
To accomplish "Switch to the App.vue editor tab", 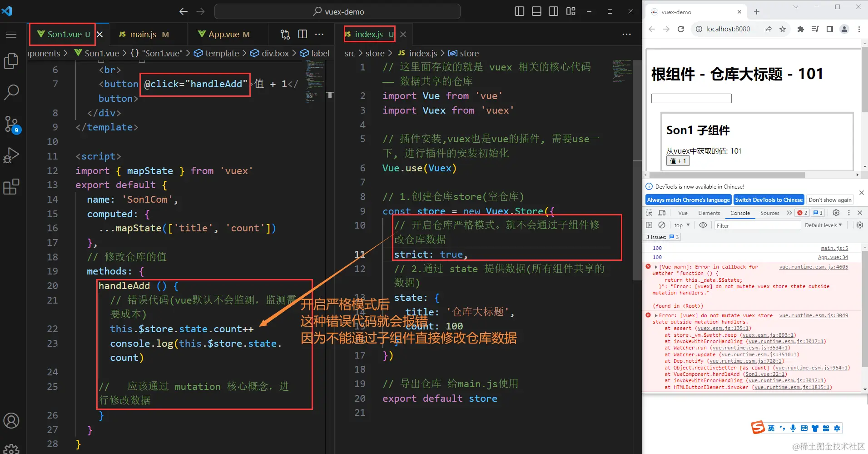I will (x=224, y=34).
